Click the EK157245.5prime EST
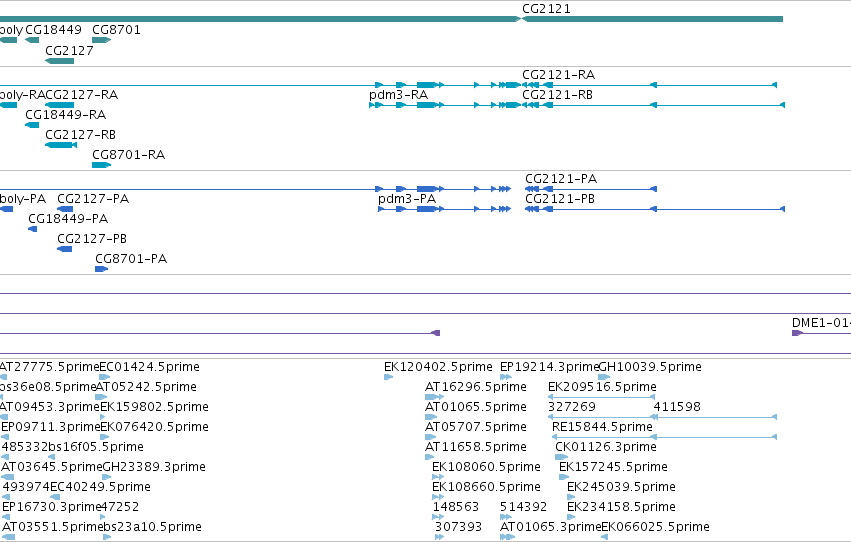The image size is (851, 542). point(564,477)
